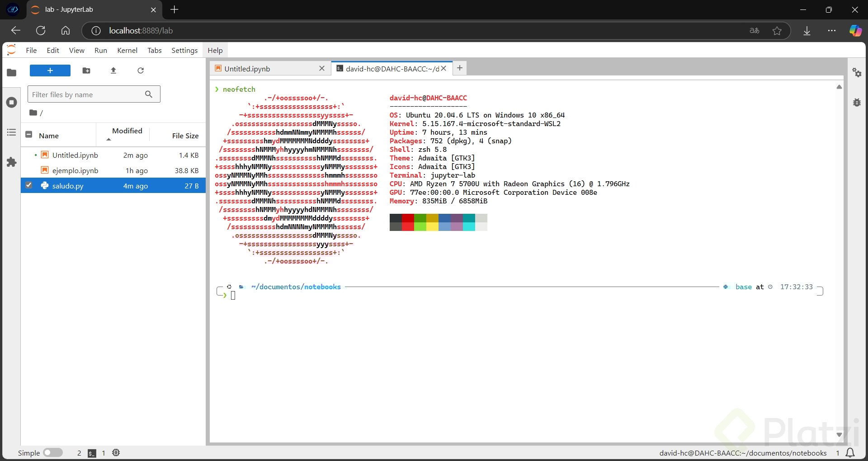Open notifications bell in status bar
The image size is (868, 461).
point(850,453)
